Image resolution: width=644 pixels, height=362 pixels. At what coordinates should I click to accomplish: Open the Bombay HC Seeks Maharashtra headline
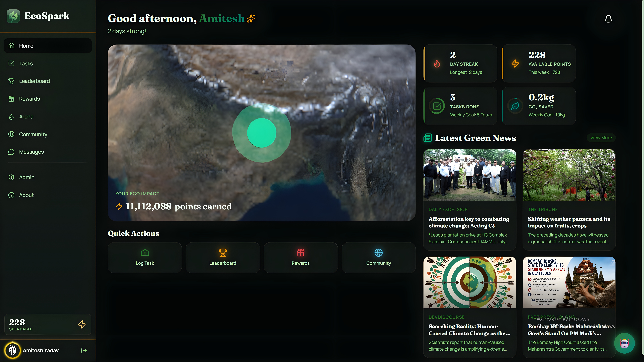[568, 330]
